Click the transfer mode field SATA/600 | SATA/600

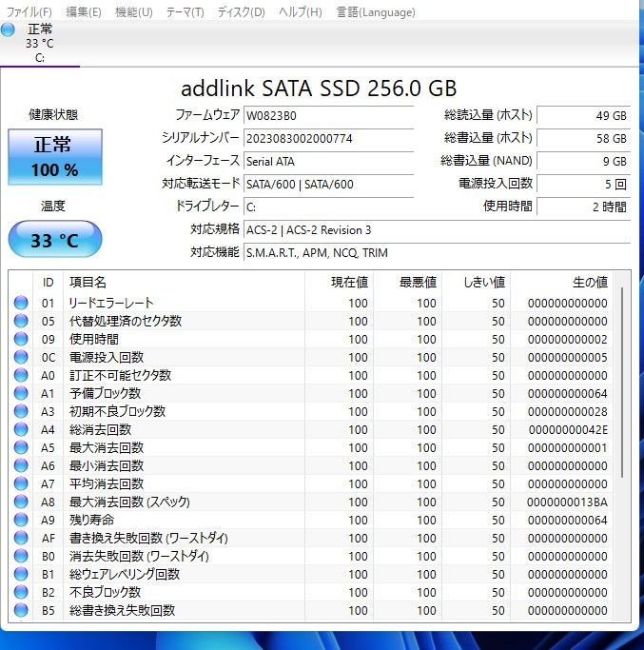(x=328, y=184)
